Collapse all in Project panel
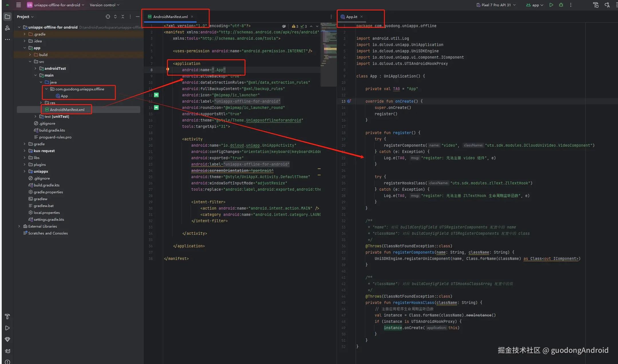The height and width of the screenshot is (364, 618). tap(123, 17)
